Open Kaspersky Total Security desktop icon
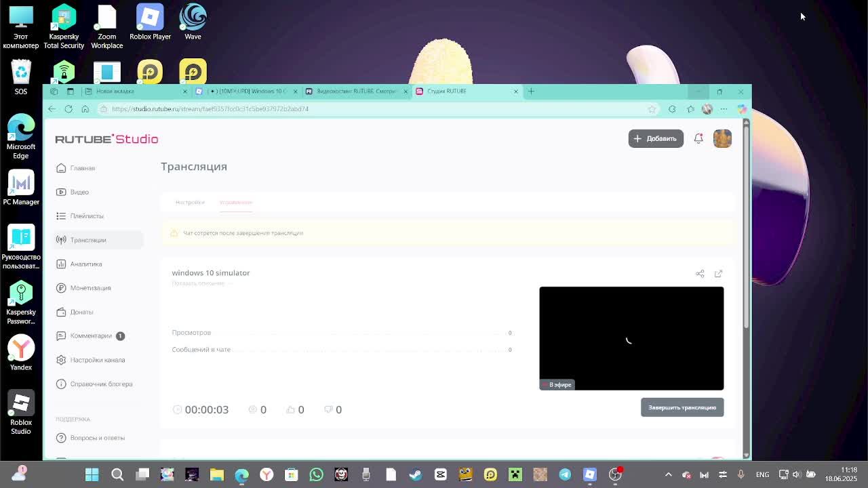The height and width of the screenshot is (488, 868). click(64, 27)
